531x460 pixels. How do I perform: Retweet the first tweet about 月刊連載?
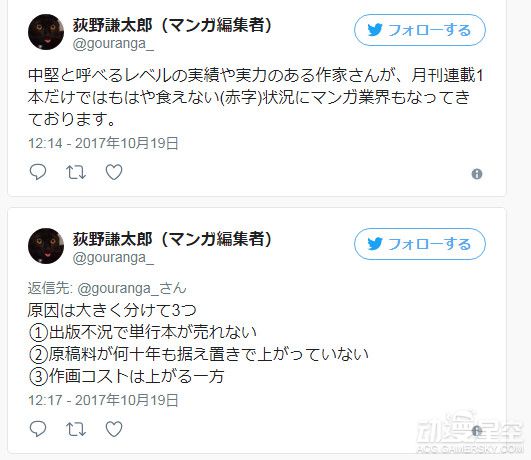click(x=76, y=172)
